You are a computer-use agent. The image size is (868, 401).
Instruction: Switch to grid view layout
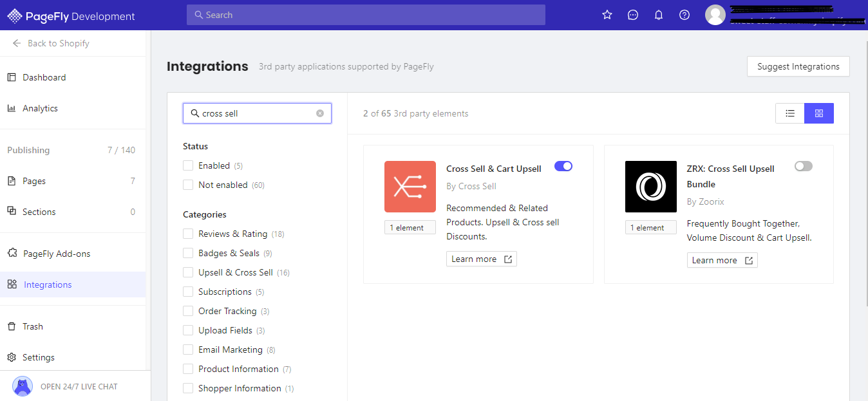(819, 113)
